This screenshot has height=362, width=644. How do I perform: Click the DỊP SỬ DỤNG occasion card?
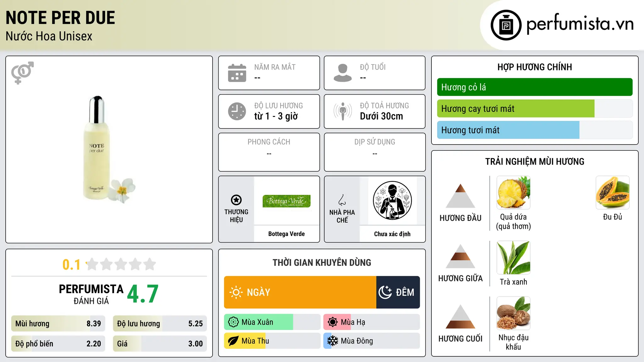375,152
